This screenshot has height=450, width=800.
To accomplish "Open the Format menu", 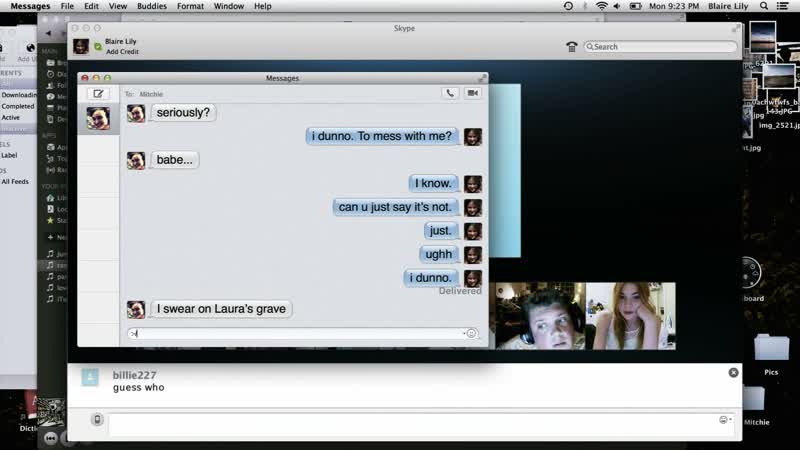I will 190,6.
